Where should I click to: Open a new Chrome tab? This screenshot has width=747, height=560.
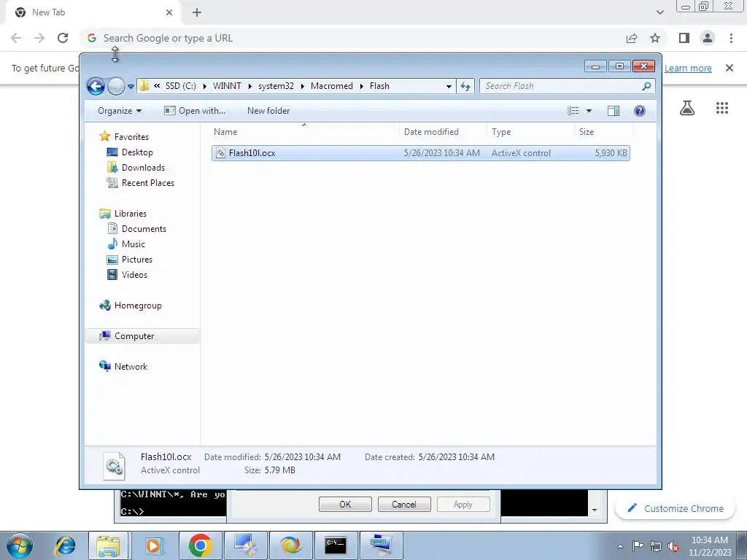[x=197, y=12]
